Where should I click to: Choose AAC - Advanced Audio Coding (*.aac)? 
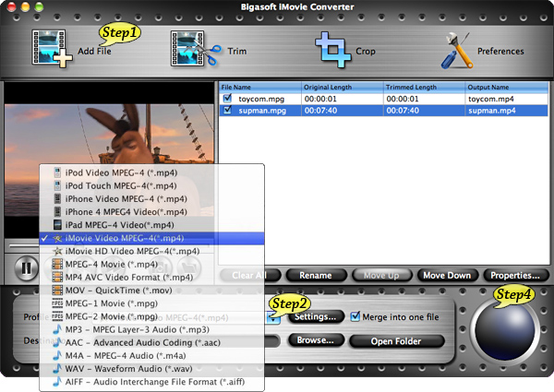pyautogui.click(x=151, y=342)
